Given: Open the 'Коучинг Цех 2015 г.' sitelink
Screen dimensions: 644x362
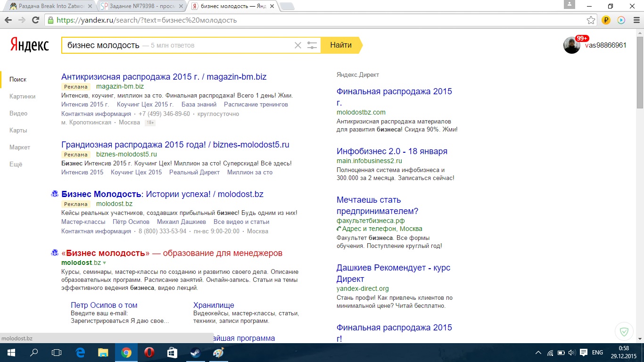Looking at the screenshot, I should [145, 105].
